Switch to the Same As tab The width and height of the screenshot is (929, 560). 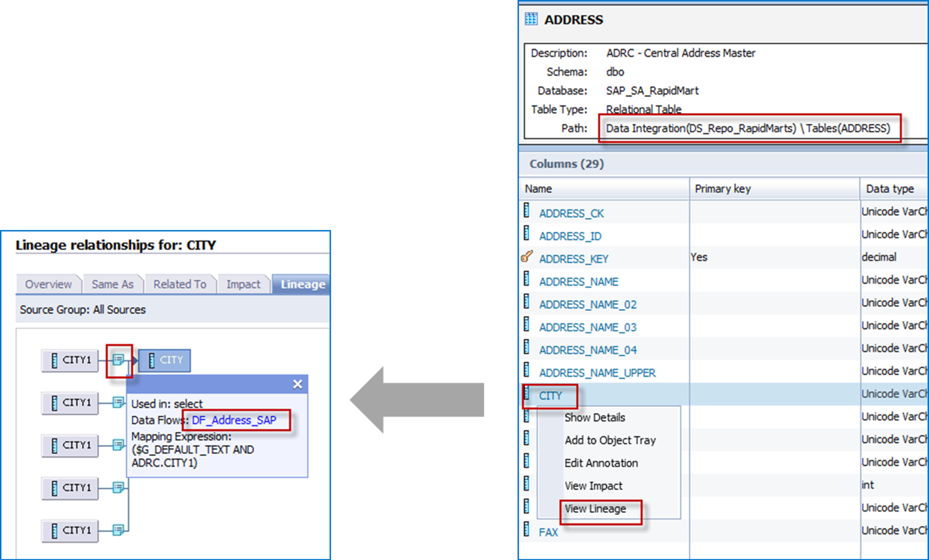click(112, 284)
